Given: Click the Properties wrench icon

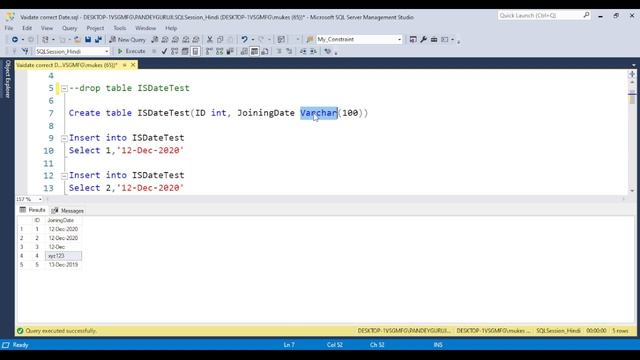Looking at the screenshot, I should click(423, 40).
